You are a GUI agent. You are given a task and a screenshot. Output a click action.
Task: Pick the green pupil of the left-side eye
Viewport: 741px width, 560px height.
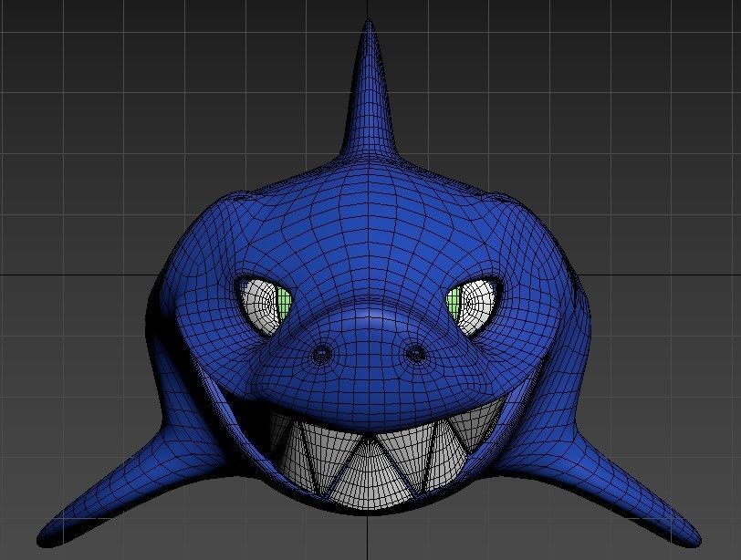coord(284,302)
